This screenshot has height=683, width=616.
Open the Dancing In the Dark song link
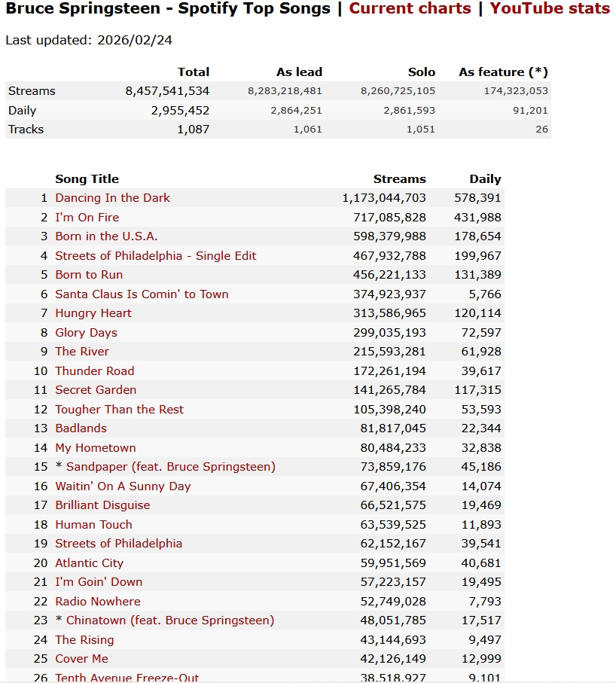tap(112, 198)
